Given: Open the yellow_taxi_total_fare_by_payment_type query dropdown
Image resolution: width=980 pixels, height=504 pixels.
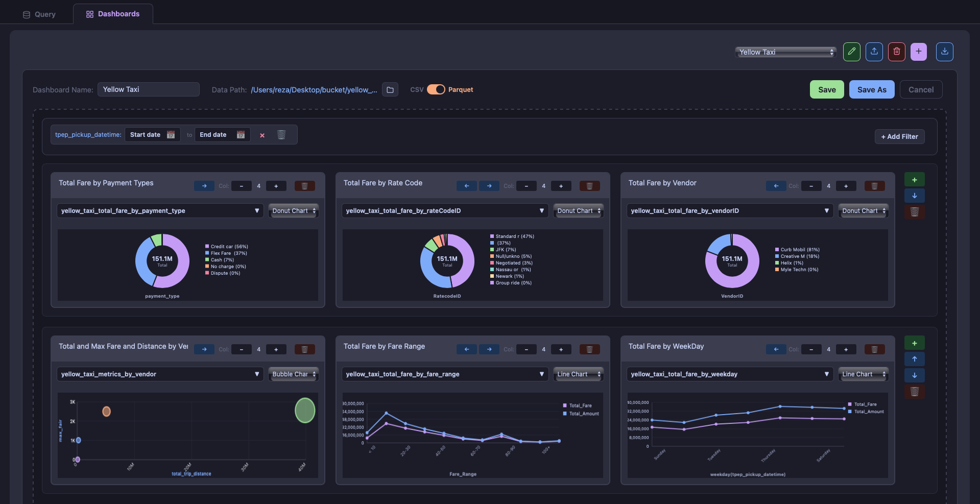Looking at the screenshot, I should (x=160, y=211).
